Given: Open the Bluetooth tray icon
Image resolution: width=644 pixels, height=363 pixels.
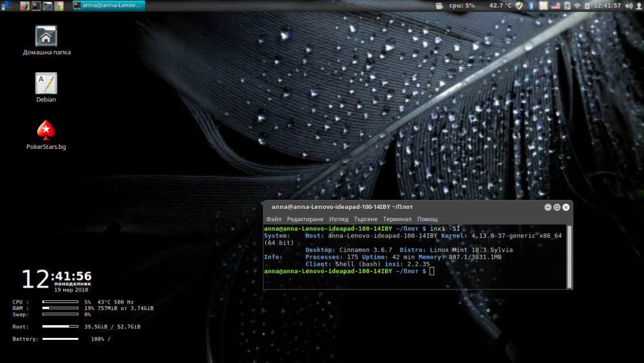Looking at the screenshot, I should (x=531, y=6).
